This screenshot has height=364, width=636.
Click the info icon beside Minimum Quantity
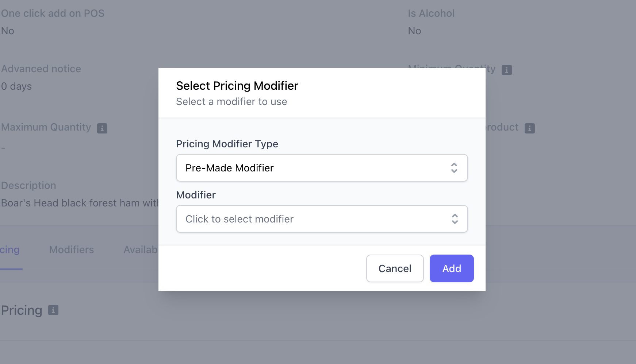pos(506,70)
